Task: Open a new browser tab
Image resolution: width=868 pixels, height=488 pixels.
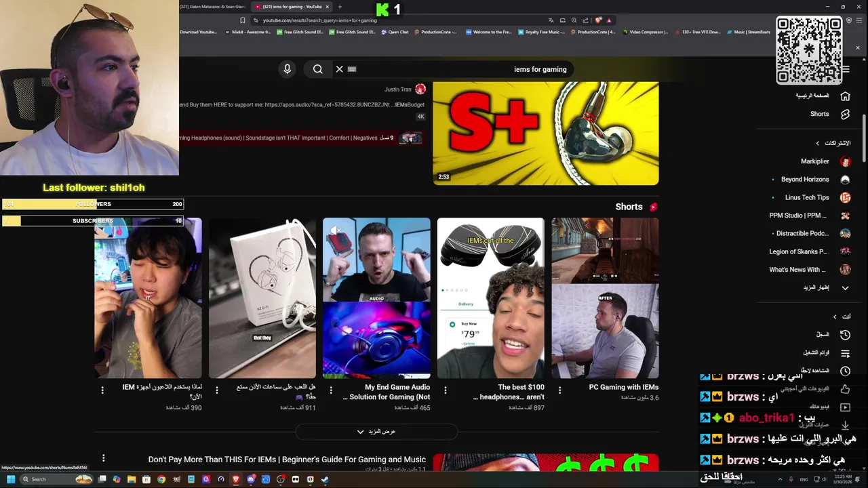Action: tap(340, 7)
